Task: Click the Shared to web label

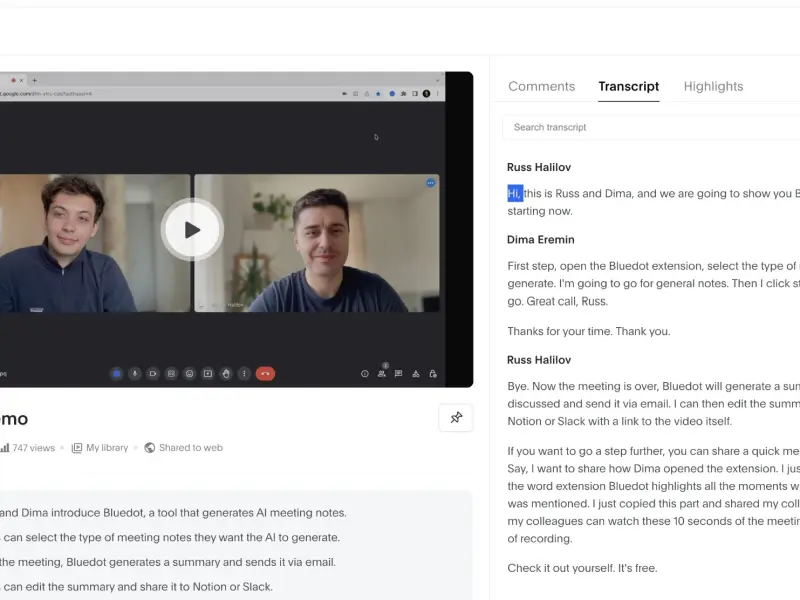Action: pyautogui.click(x=184, y=448)
